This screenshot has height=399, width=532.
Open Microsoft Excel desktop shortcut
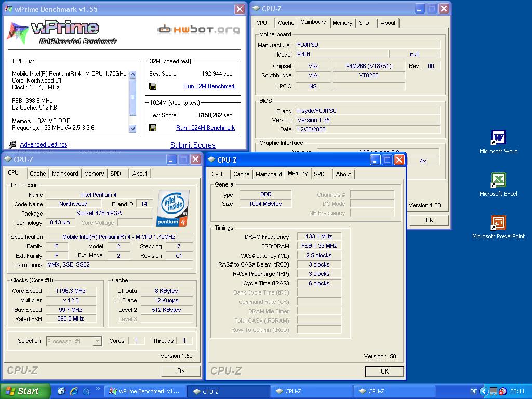click(x=498, y=185)
